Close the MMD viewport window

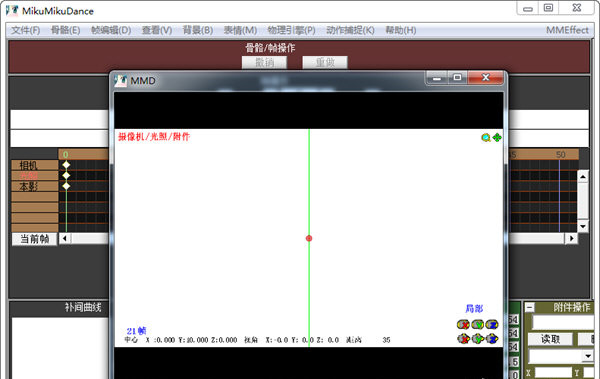tap(485, 78)
